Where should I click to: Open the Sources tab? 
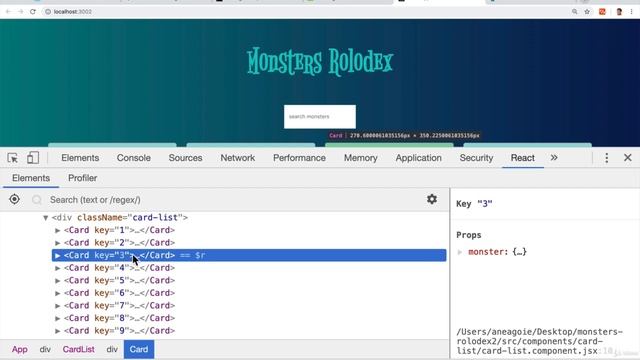(x=185, y=158)
